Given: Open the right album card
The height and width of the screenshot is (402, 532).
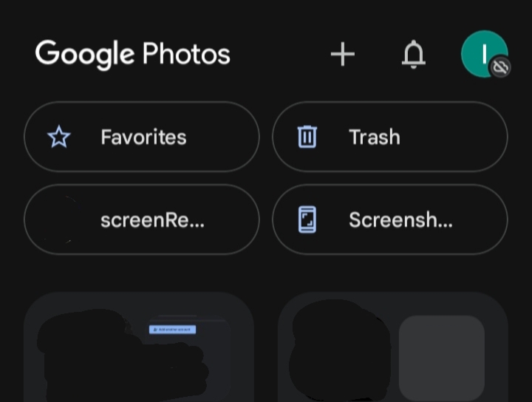Looking at the screenshot, I should [393, 347].
